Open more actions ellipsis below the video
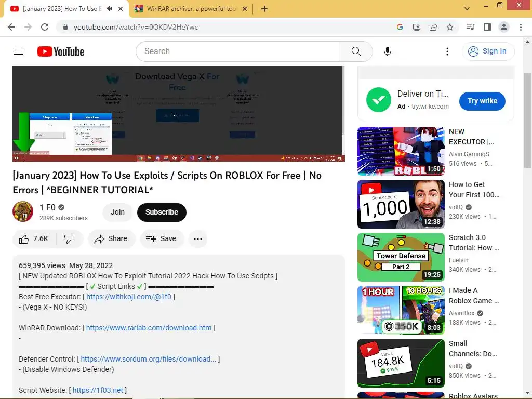Screen dimensions: 532x399 click(x=198, y=239)
